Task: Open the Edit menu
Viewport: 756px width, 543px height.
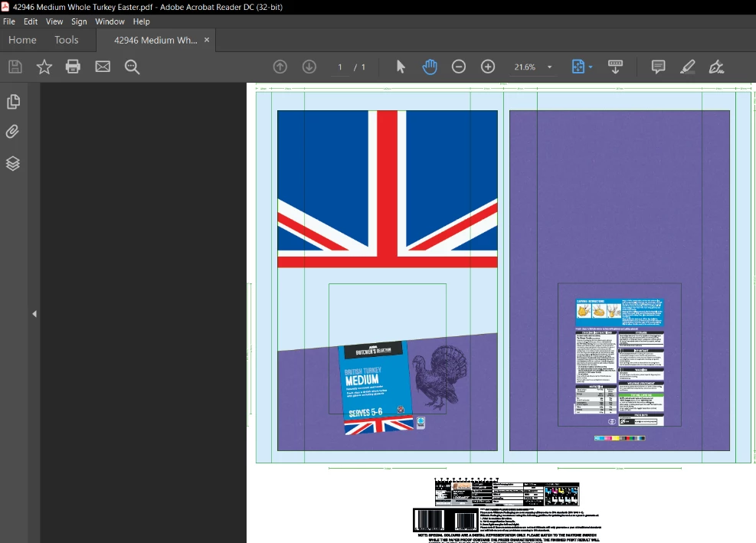Action: point(31,21)
